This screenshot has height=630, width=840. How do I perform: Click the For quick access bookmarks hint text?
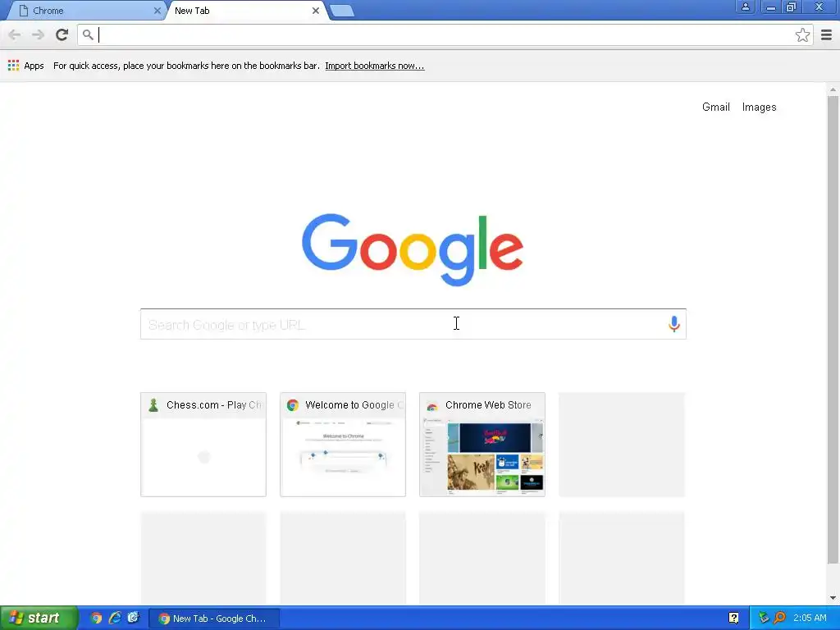186,66
